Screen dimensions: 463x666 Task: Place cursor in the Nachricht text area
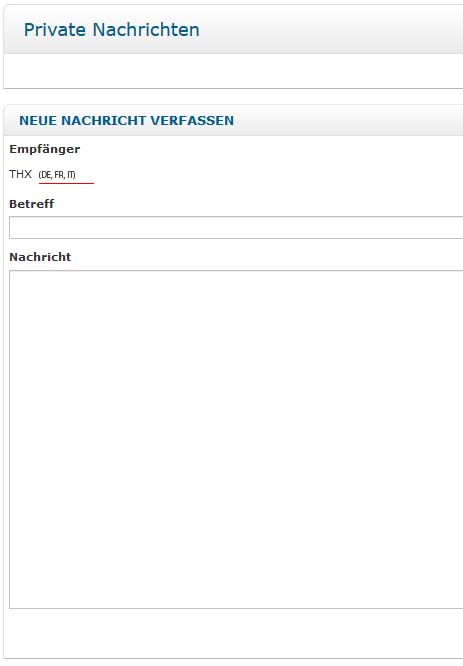[236, 439]
